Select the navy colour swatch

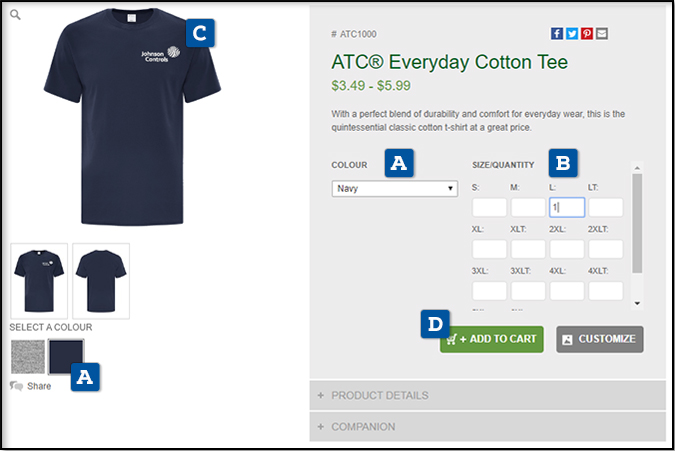66,356
